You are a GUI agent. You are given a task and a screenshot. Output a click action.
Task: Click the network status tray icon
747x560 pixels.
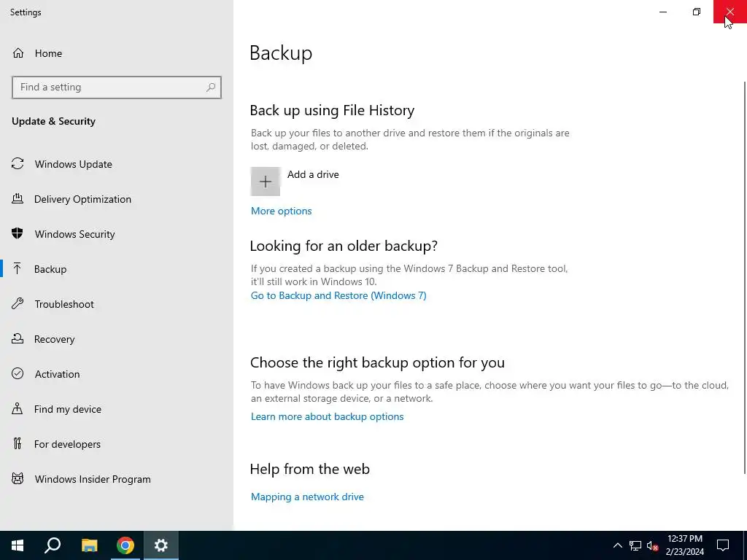635,545
